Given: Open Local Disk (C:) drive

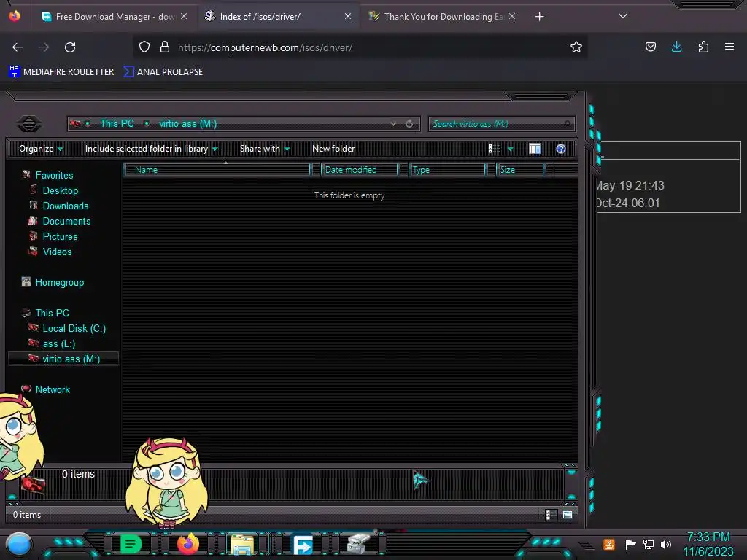Looking at the screenshot, I should coord(67,328).
